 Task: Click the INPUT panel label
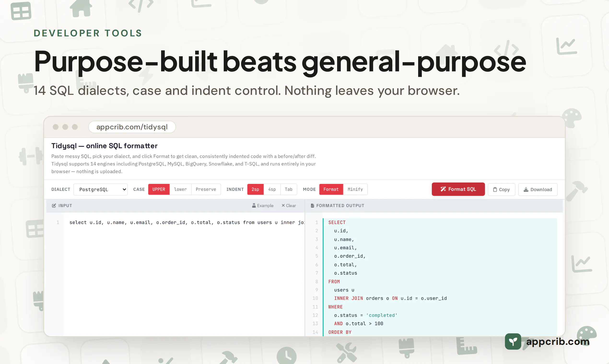tap(65, 205)
